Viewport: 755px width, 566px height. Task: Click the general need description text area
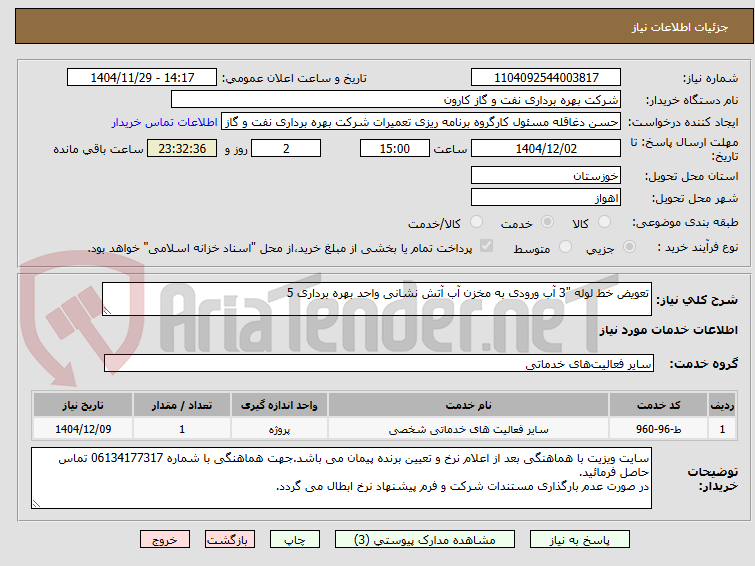tap(377, 299)
